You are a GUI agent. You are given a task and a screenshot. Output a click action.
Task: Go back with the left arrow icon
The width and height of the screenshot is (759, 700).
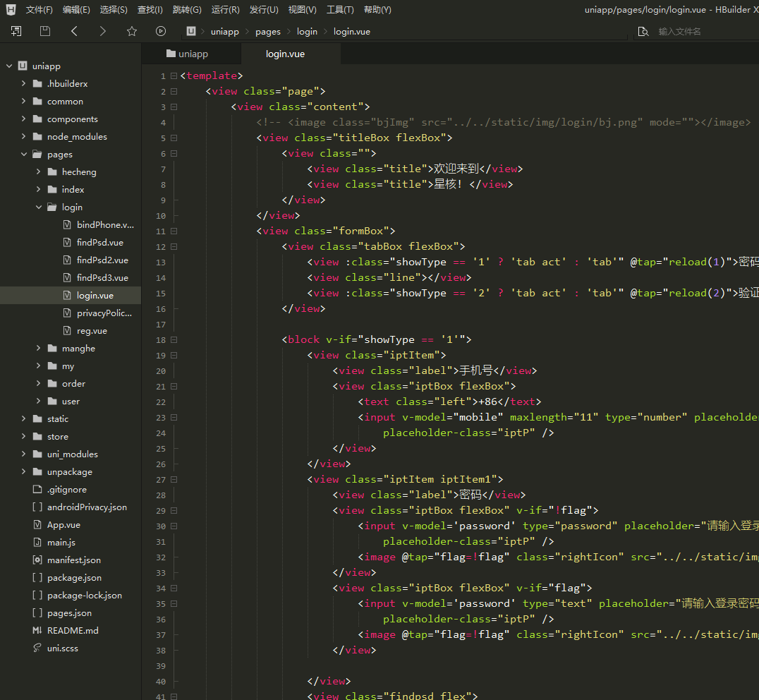[74, 31]
